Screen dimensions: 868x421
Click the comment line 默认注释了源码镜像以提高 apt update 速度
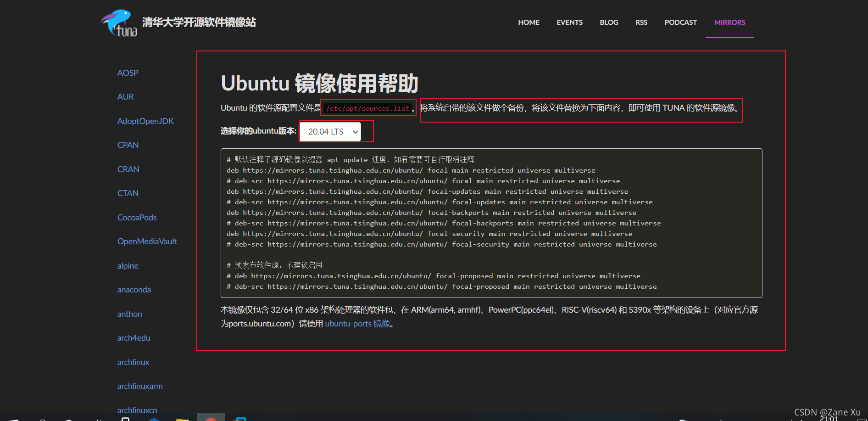[351, 159]
